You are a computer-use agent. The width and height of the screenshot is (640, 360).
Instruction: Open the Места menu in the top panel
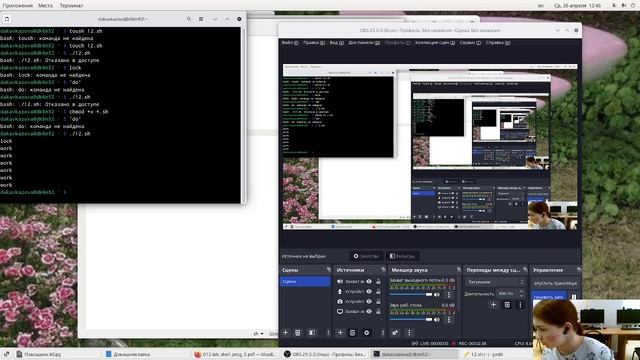(x=45, y=5)
